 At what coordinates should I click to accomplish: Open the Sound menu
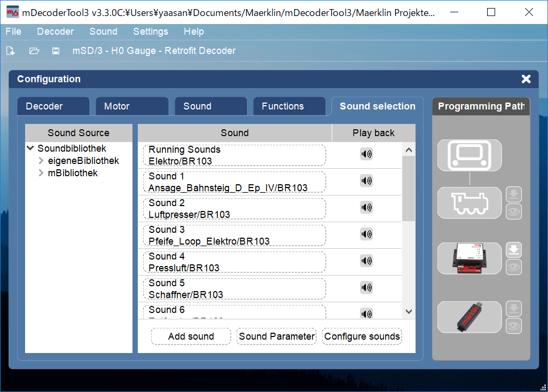pos(103,32)
